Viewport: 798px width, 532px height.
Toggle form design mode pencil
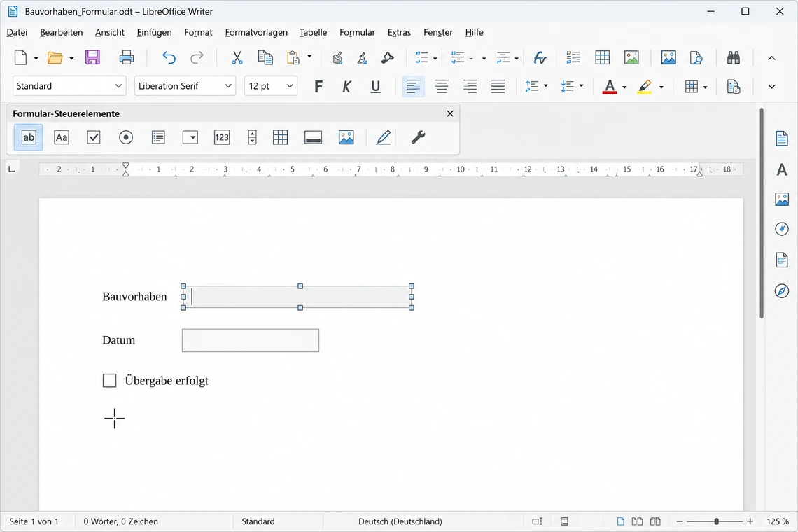click(383, 137)
